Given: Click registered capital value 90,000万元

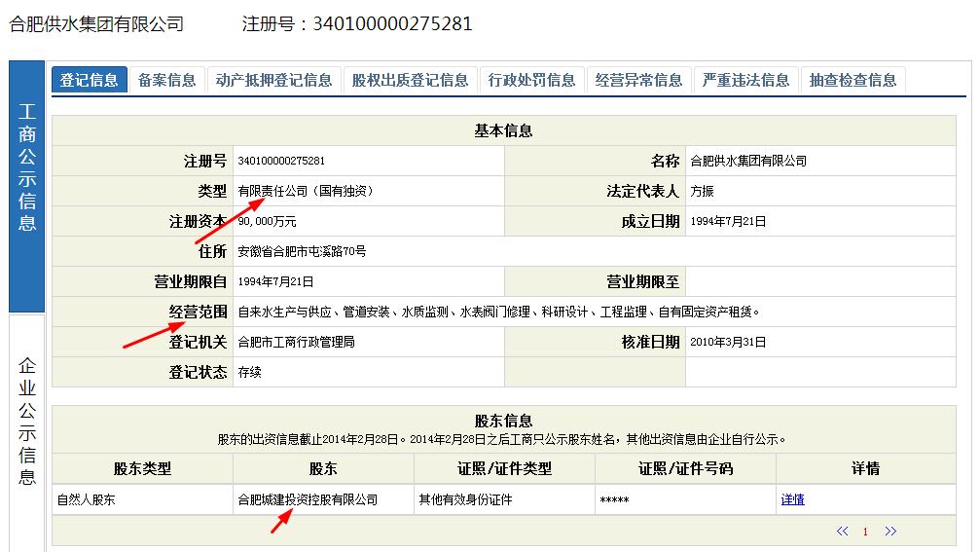Looking at the screenshot, I should tap(267, 221).
